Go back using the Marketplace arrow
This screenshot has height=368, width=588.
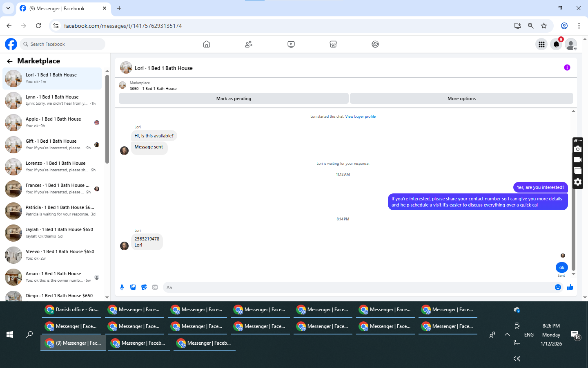click(10, 61)
